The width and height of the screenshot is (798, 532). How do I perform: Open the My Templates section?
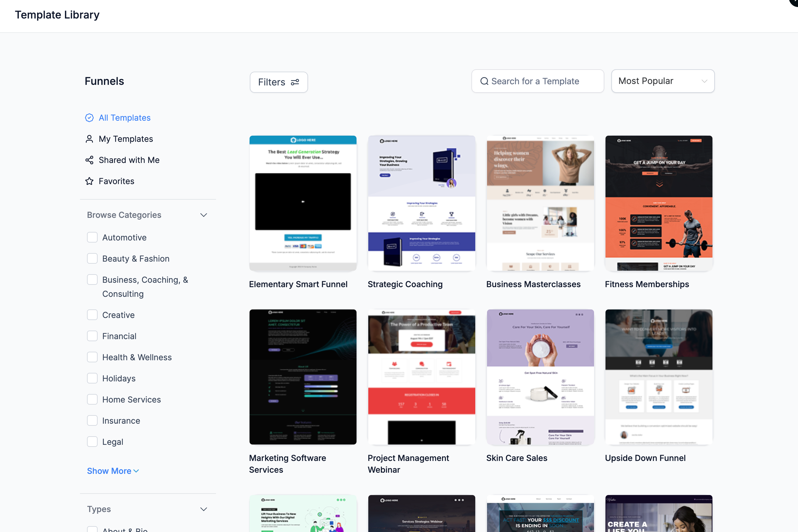tap(126, 139)
